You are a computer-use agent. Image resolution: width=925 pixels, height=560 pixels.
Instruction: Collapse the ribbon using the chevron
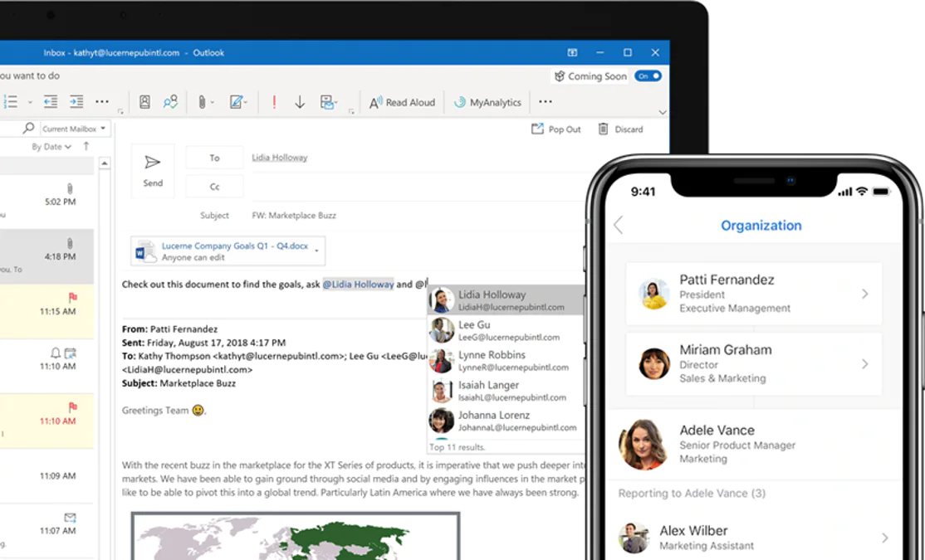[x=663, y=112]
